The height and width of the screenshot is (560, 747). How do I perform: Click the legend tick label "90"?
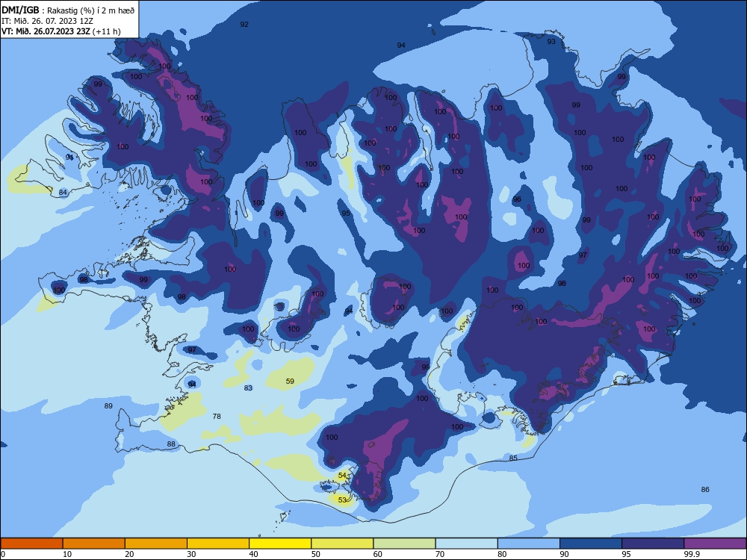565,554
